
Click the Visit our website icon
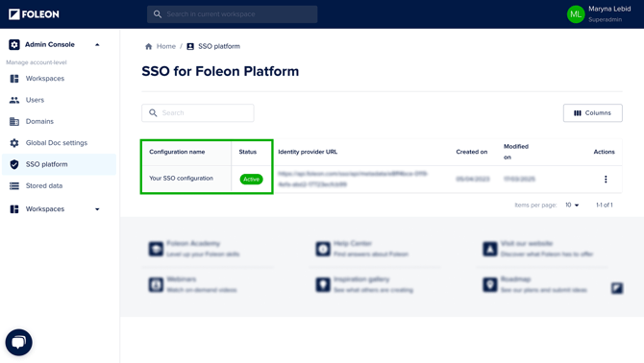pyautogui.click(x=489, y=249)
